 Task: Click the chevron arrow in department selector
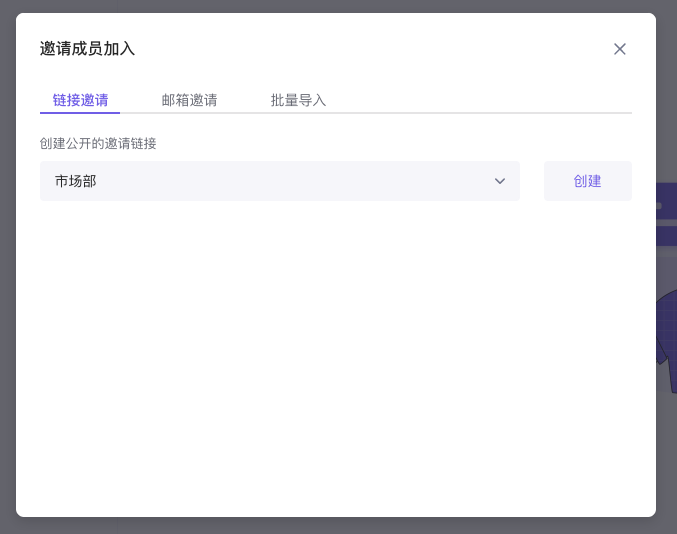pyautogui.click(x=500, y=181)
